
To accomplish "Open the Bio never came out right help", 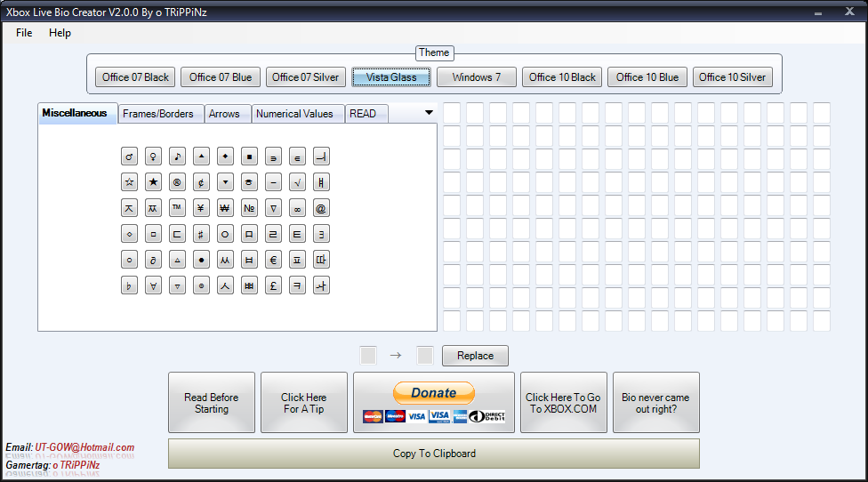I will pos(656,402).
